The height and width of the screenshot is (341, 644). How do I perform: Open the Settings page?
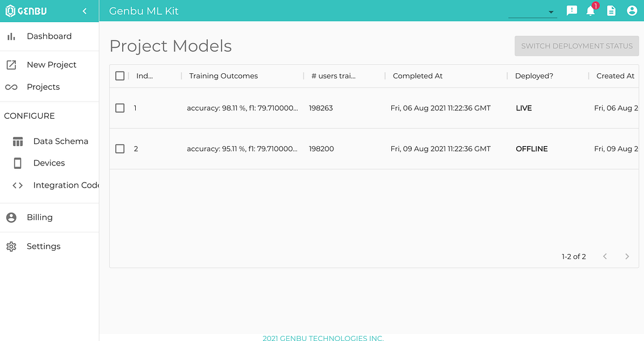tap(44, 246)
